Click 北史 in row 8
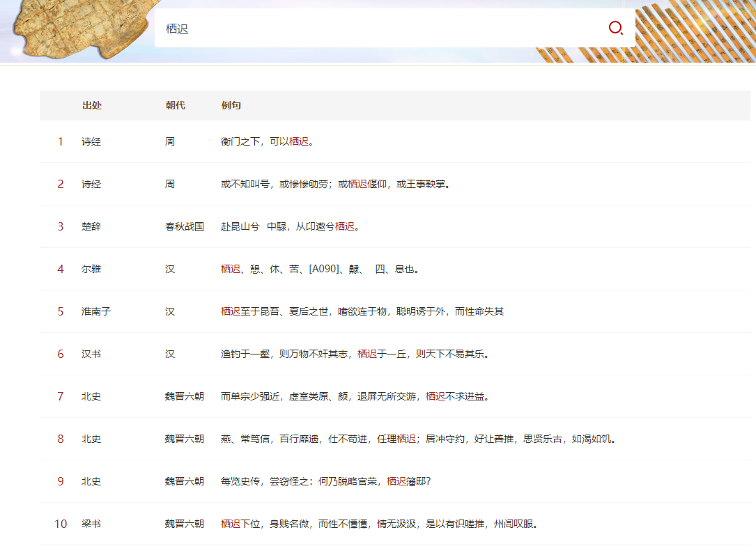The width and height of the screenshot is (756, 546). [91, 439]
